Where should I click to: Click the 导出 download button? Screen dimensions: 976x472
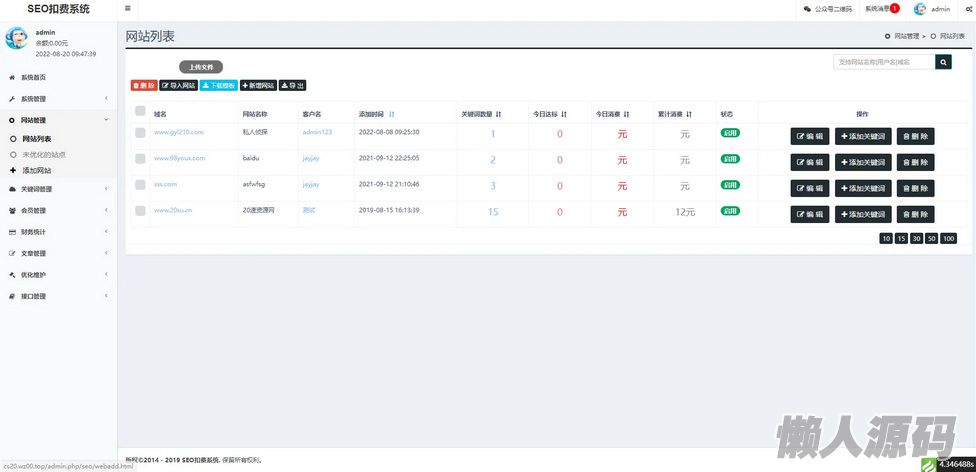coord(292,85)
